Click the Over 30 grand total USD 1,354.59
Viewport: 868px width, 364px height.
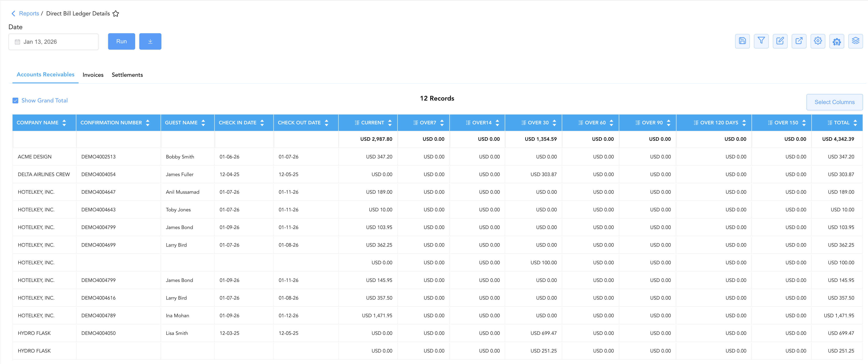540,139
